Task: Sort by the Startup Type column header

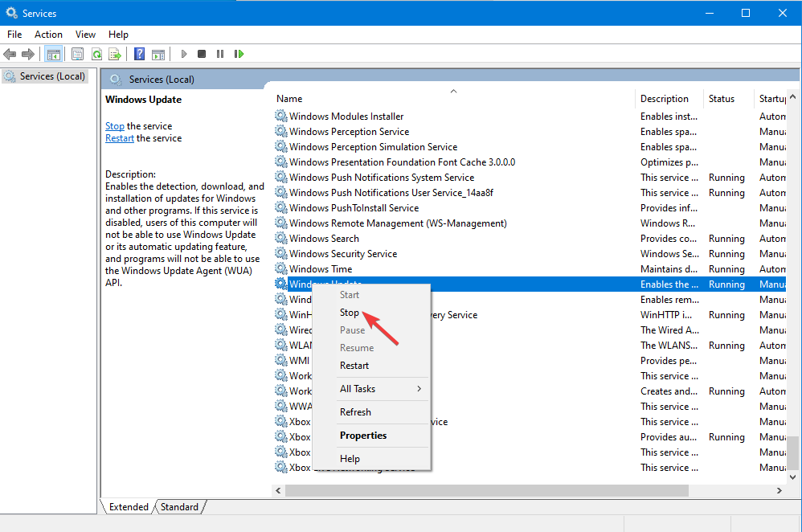Action: (771, 98)
